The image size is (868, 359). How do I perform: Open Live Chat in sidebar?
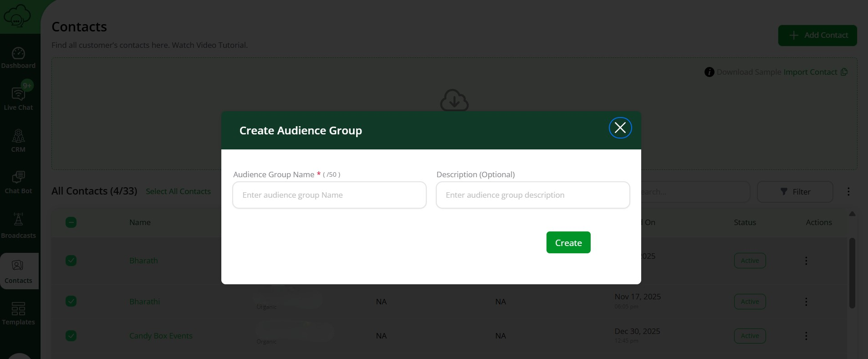(x=18, y=98)
